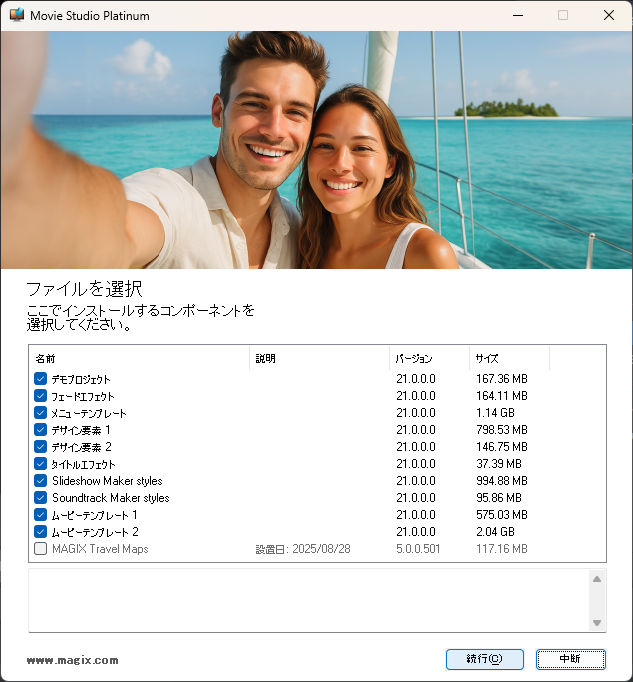
Task: Click the バージョン column header
Action: point(429,358)
